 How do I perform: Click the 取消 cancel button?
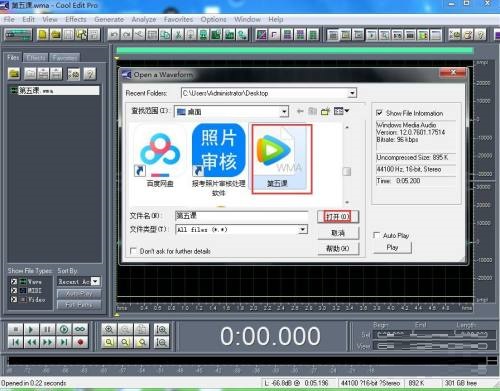click(x=338, y=233)
